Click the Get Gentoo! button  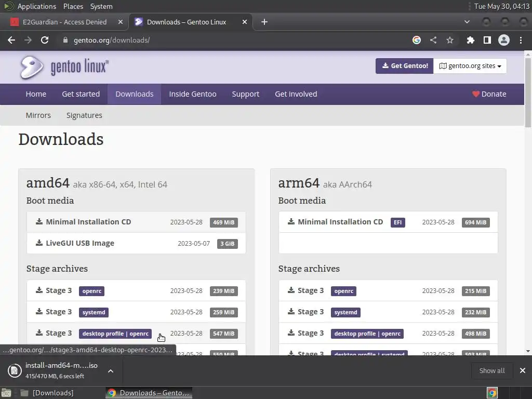point(404,66)
